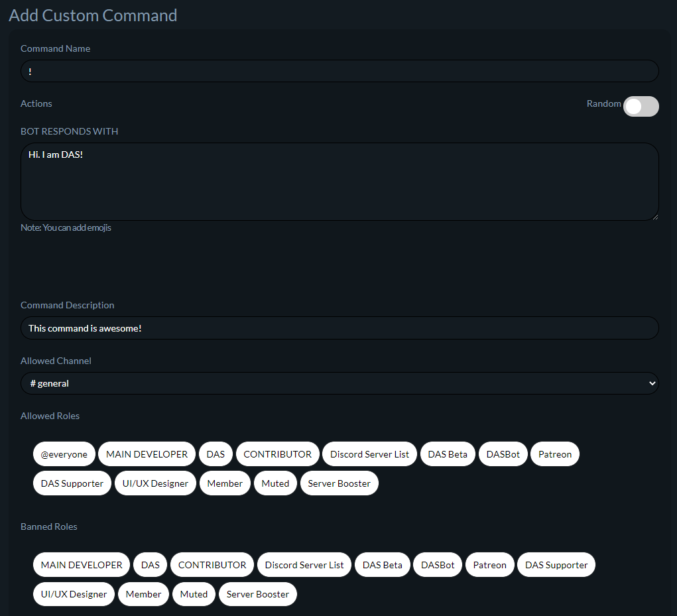This screenshot has height=616, width=677.
Task: Choose UI/UX Designer in Allowed Roles
Action: (x=155, y=483)
